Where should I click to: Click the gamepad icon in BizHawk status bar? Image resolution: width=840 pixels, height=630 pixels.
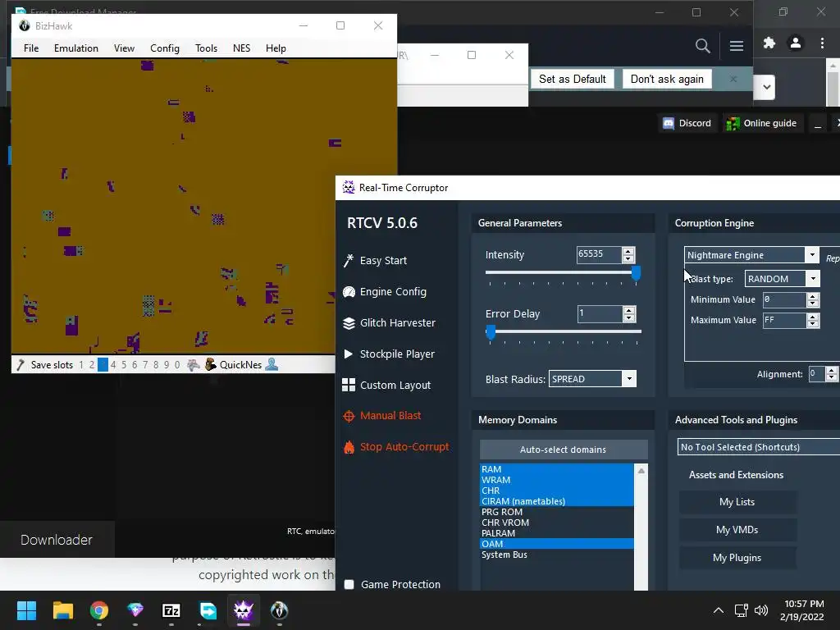point(194,365)
